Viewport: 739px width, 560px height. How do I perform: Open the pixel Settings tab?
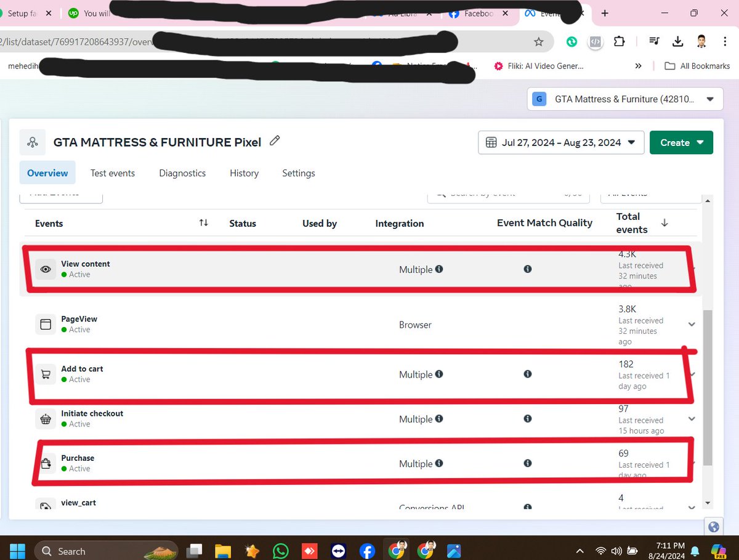tap(299, 173)
